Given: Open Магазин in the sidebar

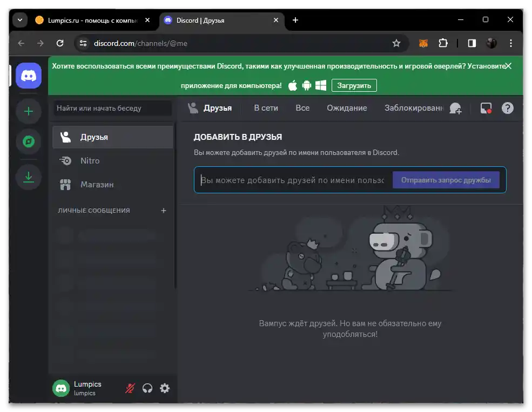Looking at the screenshot, I should pos(113,185).
